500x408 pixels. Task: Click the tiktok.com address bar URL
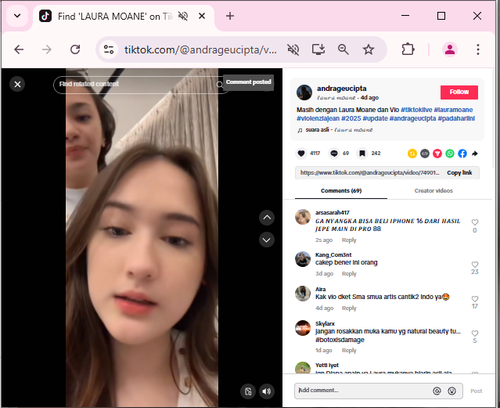[200, 50]
